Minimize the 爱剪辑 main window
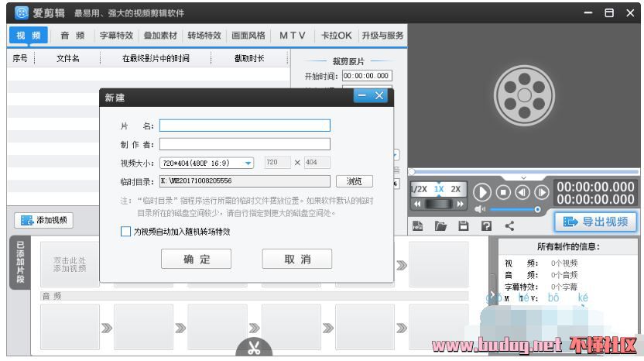The width and height of the screenshot is (644, 361). click(x=588, y=12)
